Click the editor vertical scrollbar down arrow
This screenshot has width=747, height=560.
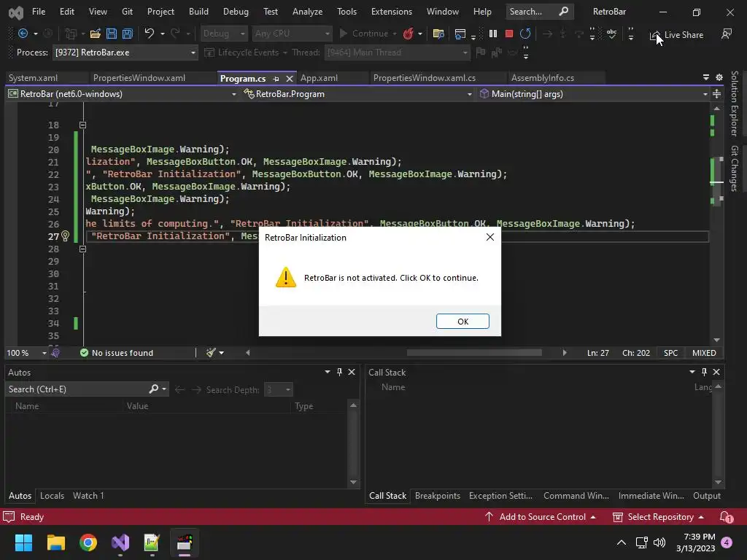[716, 340]
